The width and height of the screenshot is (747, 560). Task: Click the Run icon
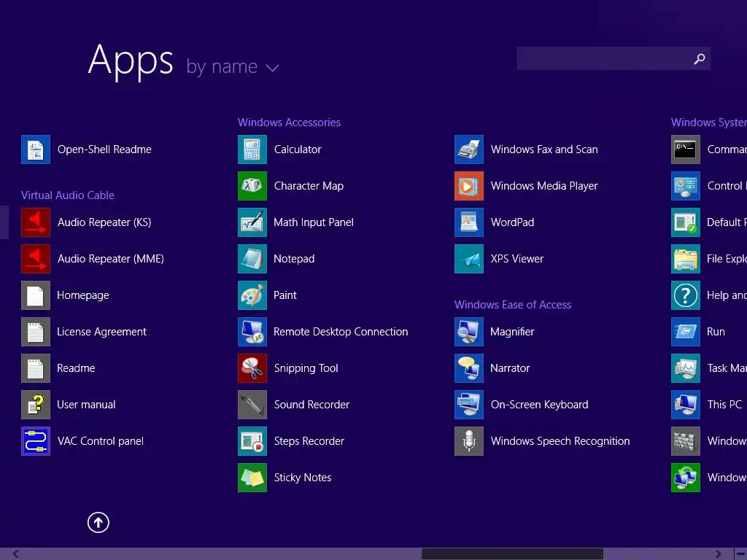pos(686,332)
